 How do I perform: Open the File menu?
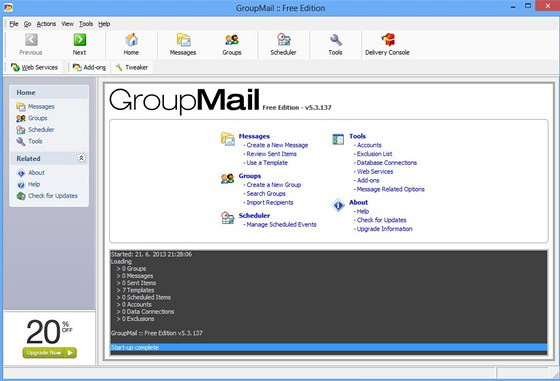(14, 24)
